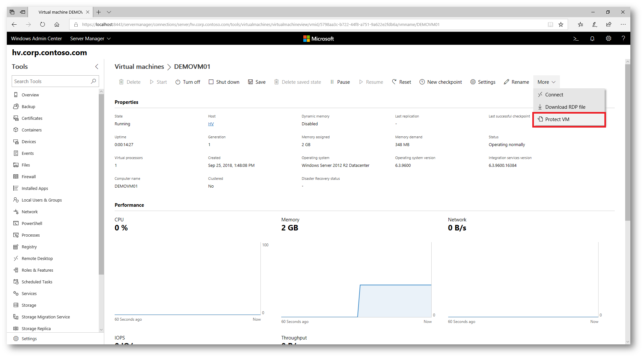
Task: Click the browser refresh icon
Action: pos(43,24)
